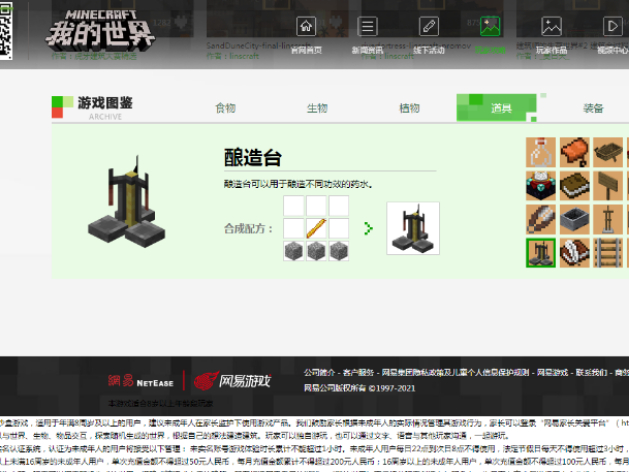Screen dimensions: 629x472
Task: Switch to the 植物 tab
Action: point(409,108)
